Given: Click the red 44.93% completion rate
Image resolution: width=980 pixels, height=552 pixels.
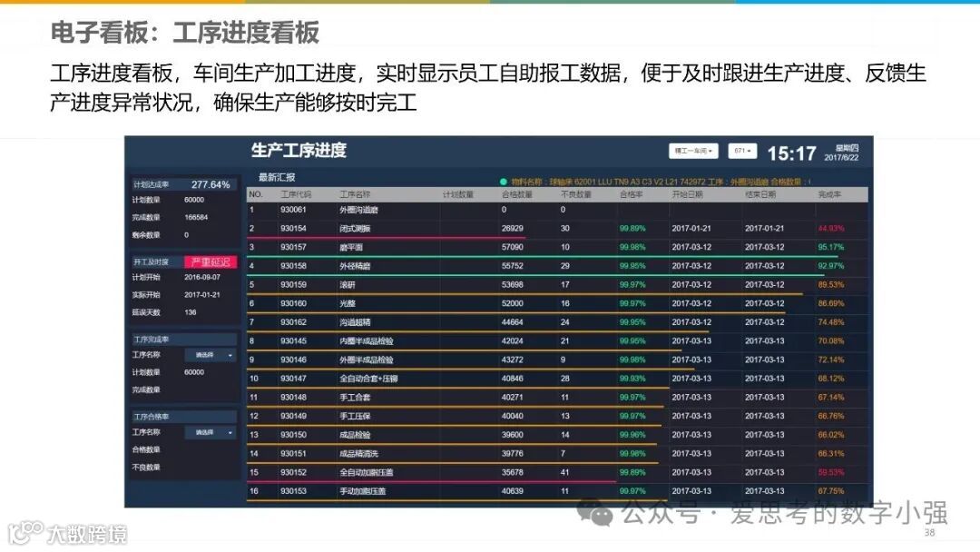Looking at the screenshot, I should pyautogui.click(x=831, y=229).
